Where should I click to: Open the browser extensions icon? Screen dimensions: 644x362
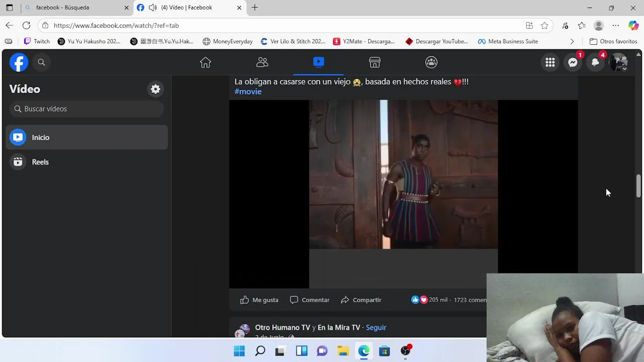(565, 26)
